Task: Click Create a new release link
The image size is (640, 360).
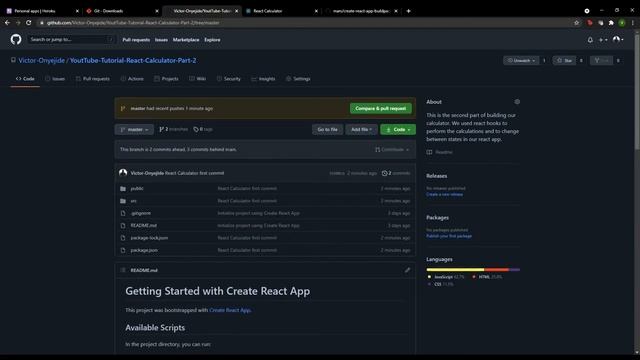Action: point(444,194)
